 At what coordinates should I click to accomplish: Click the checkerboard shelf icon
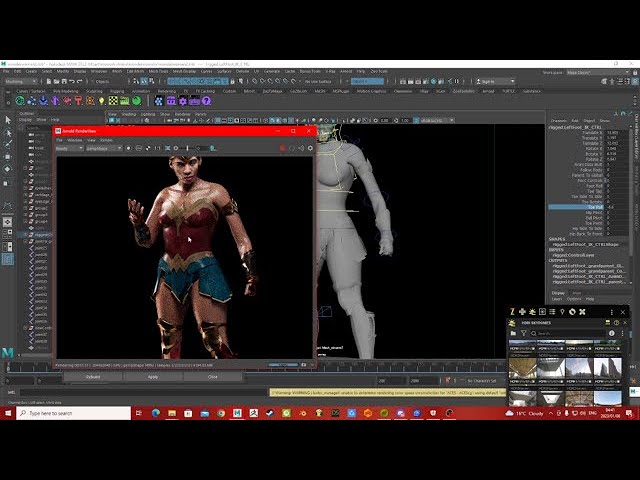click(113, 100)
